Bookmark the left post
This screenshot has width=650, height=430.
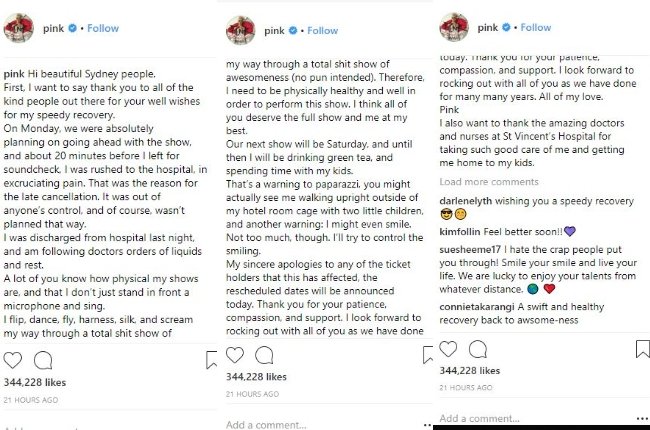pos(211,360)
